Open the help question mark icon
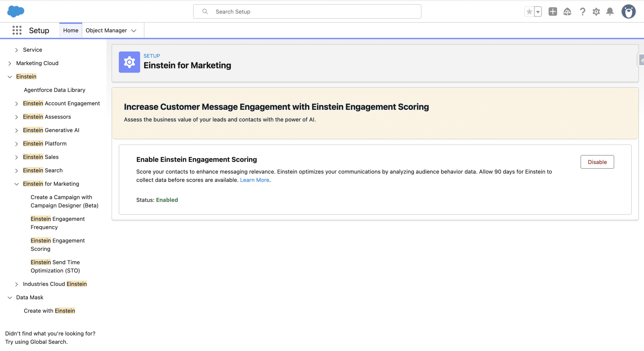The height and width of the screenshot is (351, 644). [x=582, y=12]
